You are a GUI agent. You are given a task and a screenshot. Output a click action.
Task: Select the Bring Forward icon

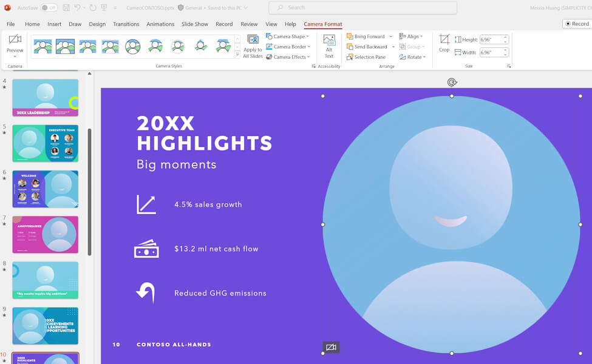pyautogui.click(x=350, y=36)
